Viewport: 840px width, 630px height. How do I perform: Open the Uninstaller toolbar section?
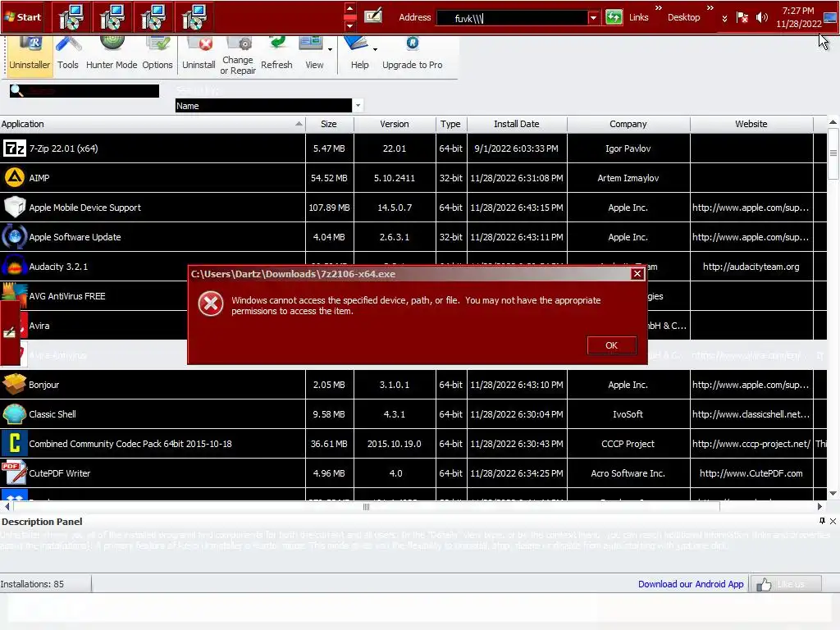[x=30, y=54]
